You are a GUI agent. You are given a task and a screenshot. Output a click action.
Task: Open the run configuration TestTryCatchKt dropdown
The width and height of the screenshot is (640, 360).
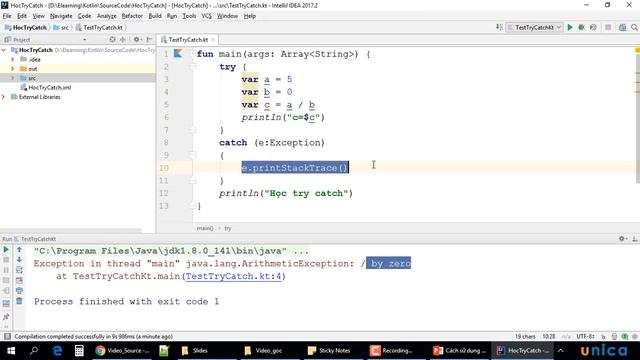coord(535,27)
